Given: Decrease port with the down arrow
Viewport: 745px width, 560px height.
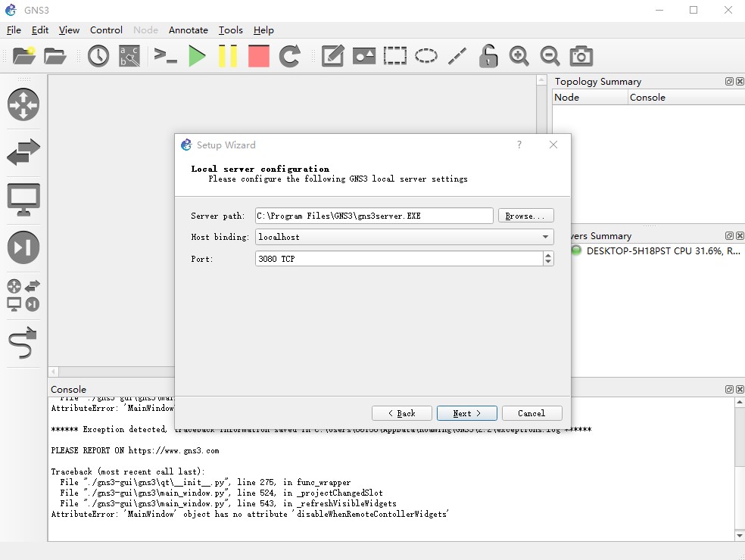Looking at the screenshot, I should (548, 262).
